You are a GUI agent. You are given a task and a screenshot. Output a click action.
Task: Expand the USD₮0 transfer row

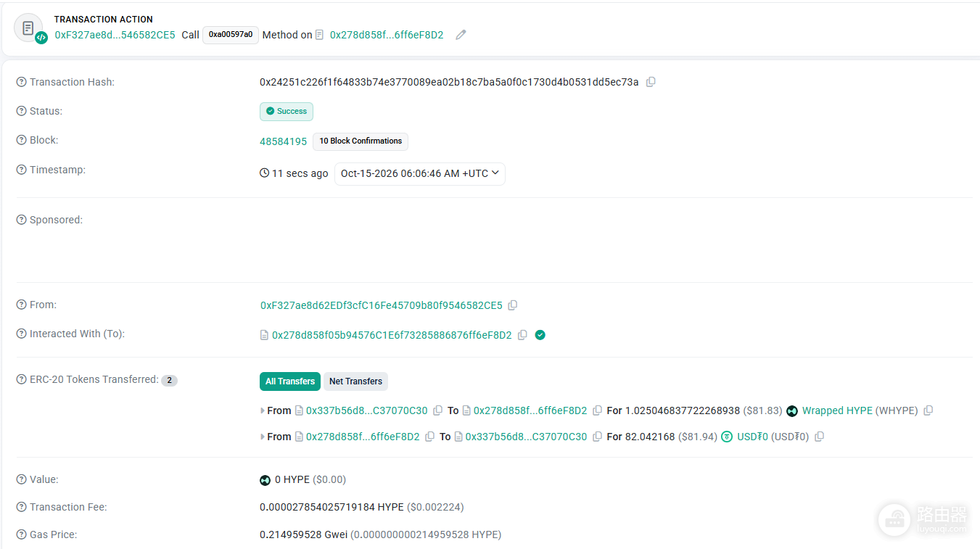[263, 437]
